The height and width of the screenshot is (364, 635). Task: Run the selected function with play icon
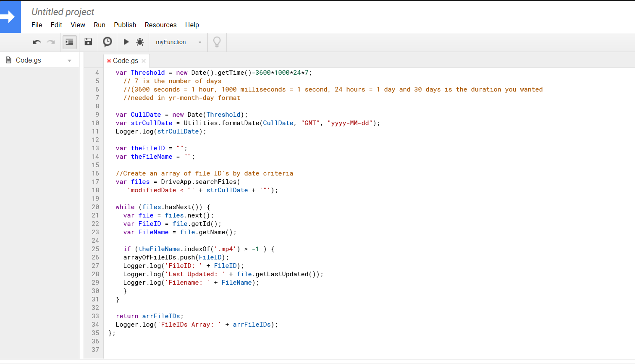(x=126, y=42)
